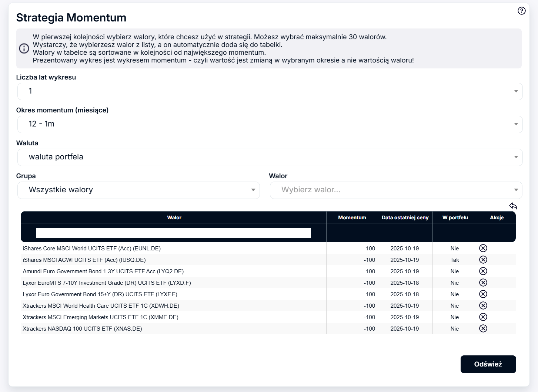This screenshot has width=538, height=392.
Task: Expand the Okres momentum dropdown
Action: click(x=270, y=124)
